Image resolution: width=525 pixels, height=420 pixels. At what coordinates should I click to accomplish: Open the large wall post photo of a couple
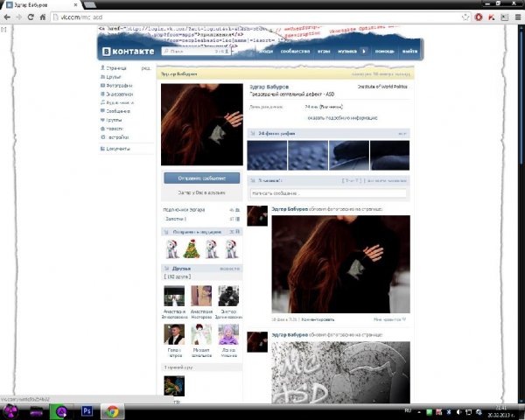(341, 264)
